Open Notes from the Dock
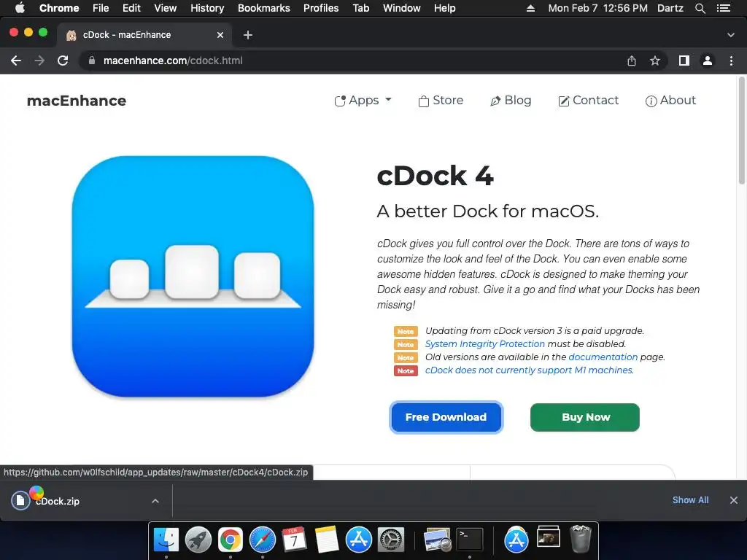 tap(326, 540)
